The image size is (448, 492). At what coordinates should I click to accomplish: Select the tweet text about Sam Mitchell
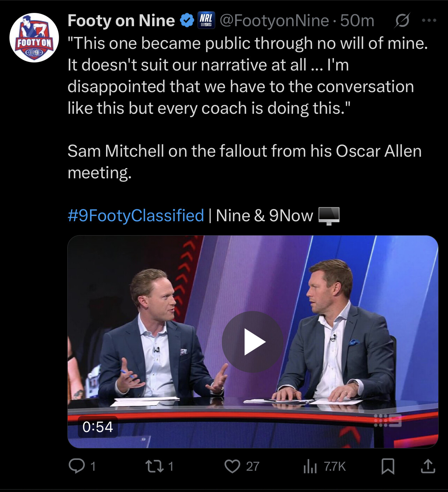point(245,162)
